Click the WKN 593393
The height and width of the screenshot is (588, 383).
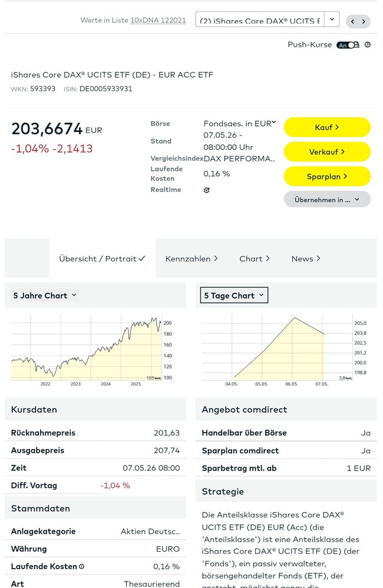[43, 89]
